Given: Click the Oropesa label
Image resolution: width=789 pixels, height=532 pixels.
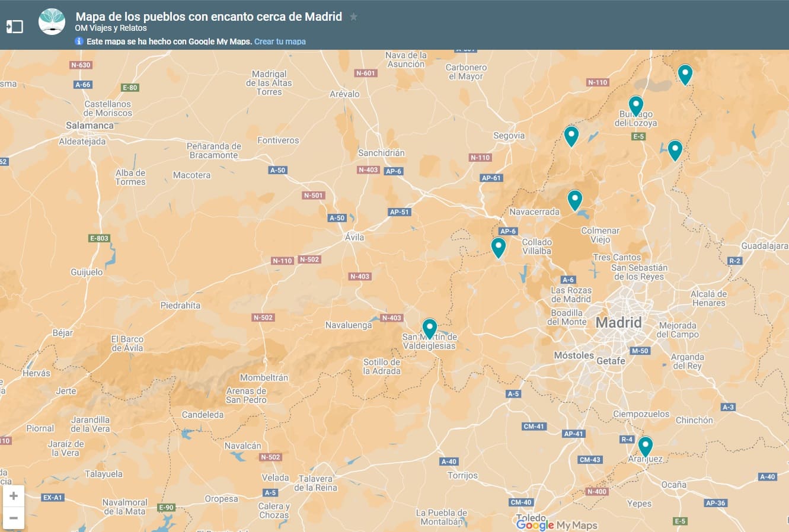Looking at the screenshot, I should coord(221,499).
